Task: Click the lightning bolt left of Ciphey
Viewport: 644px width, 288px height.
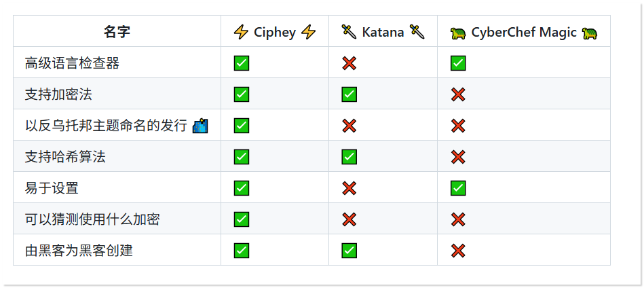Action: tap(241, 32)
